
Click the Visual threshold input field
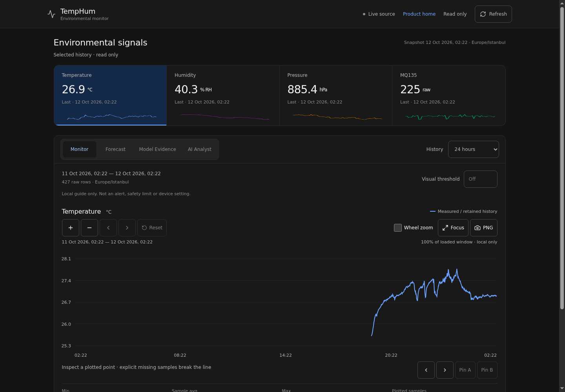(x=480, y=179)
